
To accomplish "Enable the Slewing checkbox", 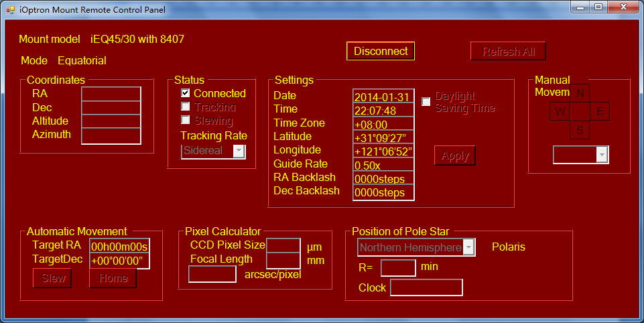I will (x=186, y=120).
